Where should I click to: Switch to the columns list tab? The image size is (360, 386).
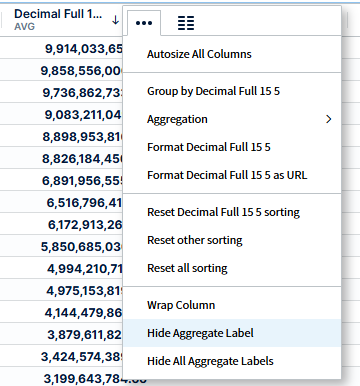tap(186, 23)
